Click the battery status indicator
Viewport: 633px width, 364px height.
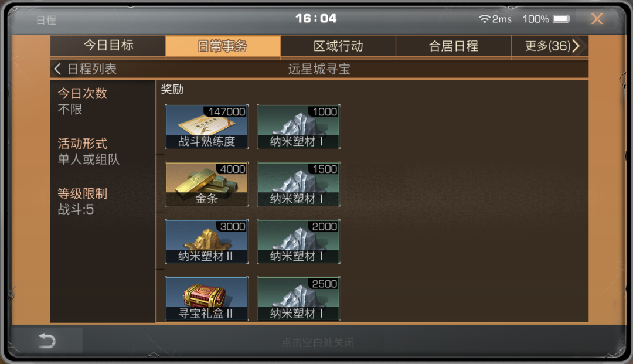[561, 19]
